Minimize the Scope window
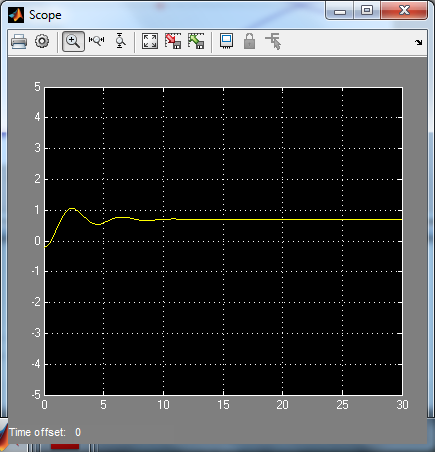The width and height of the screenshot is (435, 452). click(x=340, y=11)
